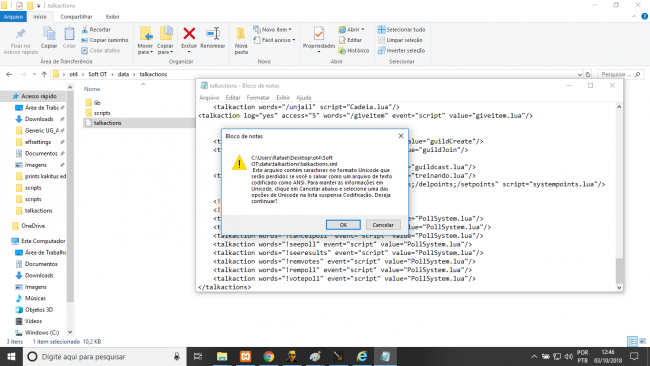Pin to Quick Access ribbon icon
The height and width of the screenshot is (366, 650).
tap(20, 41)
